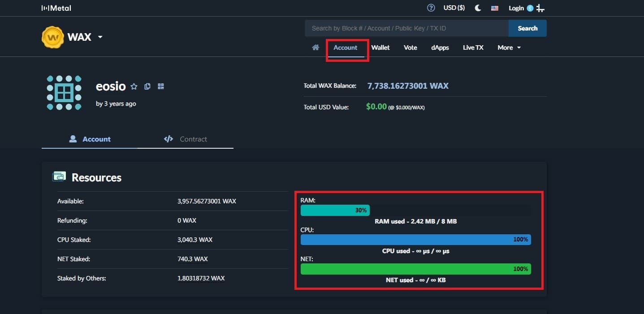This screenshot has width=644, height=314.
Task: Click the Login link
Action: (516, 8)
